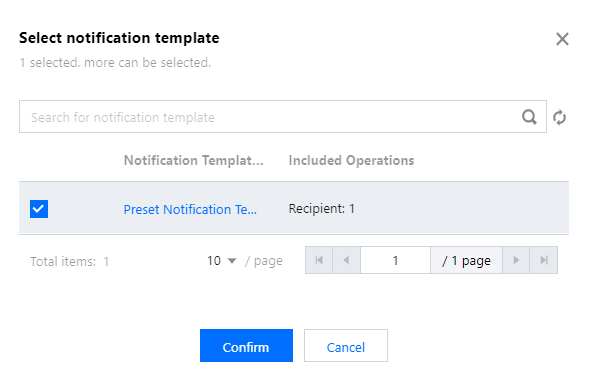Click the Total items: 1 label

(70, 261)
